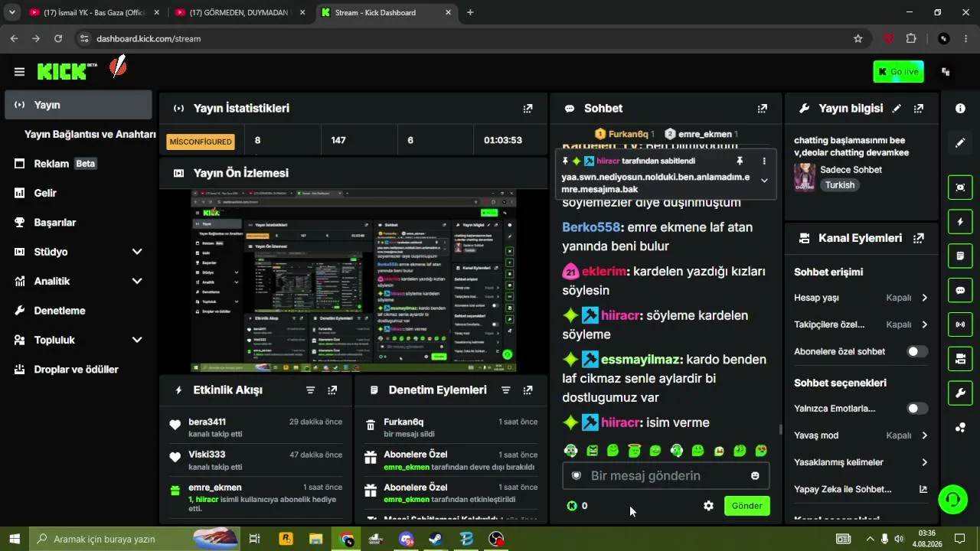The height and width of the screenshot is (551, 980).
Task: Expand the Topluluk sidebar section
Action: [137, 340]
